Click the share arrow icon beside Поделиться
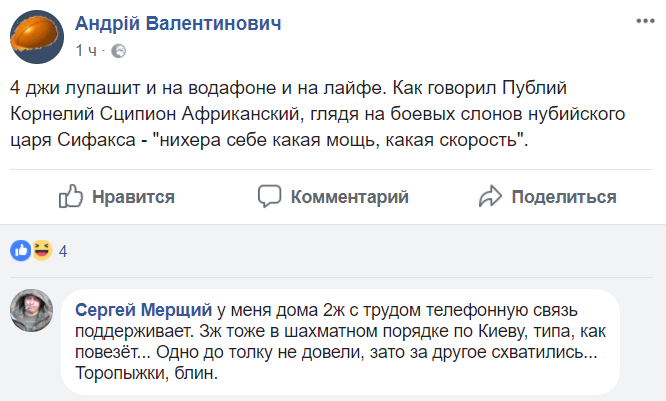The height and width of the screenshot is (401, 666). coord(490,195)
